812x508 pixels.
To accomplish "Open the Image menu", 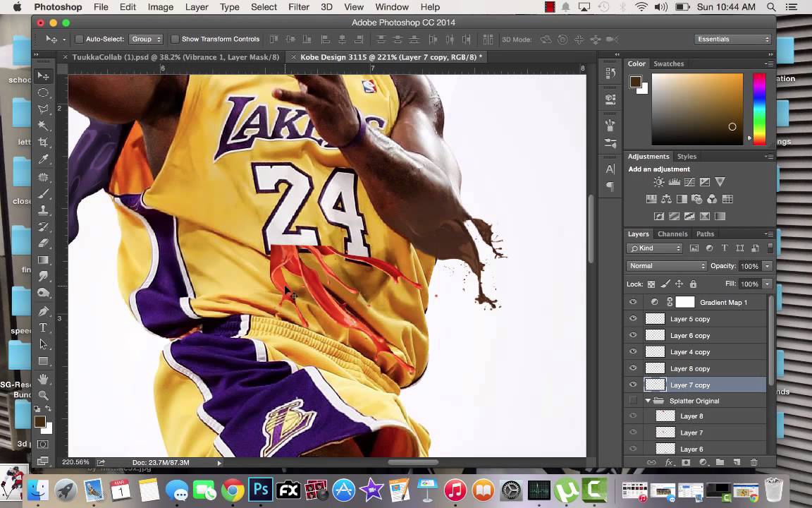I will [x=161, y=7].
